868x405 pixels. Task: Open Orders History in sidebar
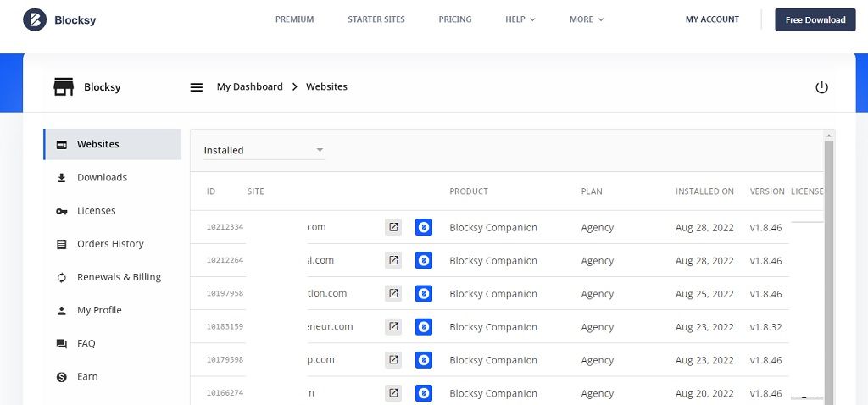click(x=113, y=244)
